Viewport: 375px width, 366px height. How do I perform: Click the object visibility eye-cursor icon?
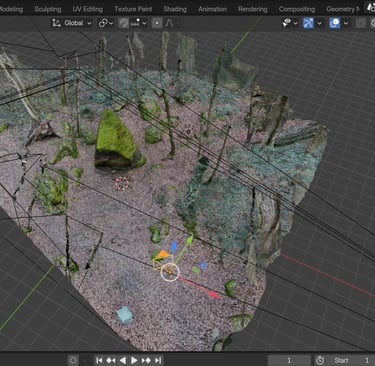click(x=286, y=23)
